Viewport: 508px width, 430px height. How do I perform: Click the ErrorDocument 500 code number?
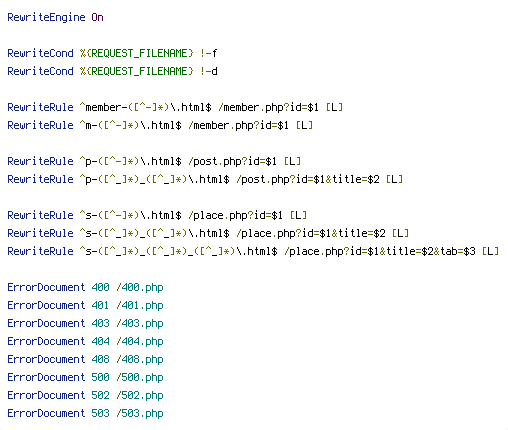tap(100, 377)
